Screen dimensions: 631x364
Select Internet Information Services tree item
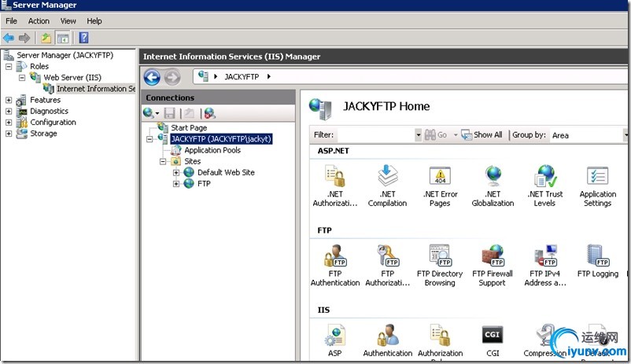point(96,89)
